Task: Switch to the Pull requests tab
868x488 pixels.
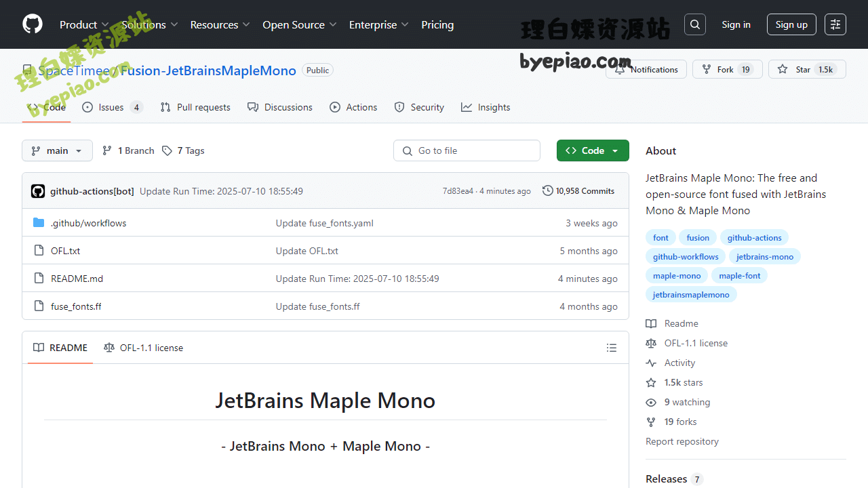Action: [195, 107]
